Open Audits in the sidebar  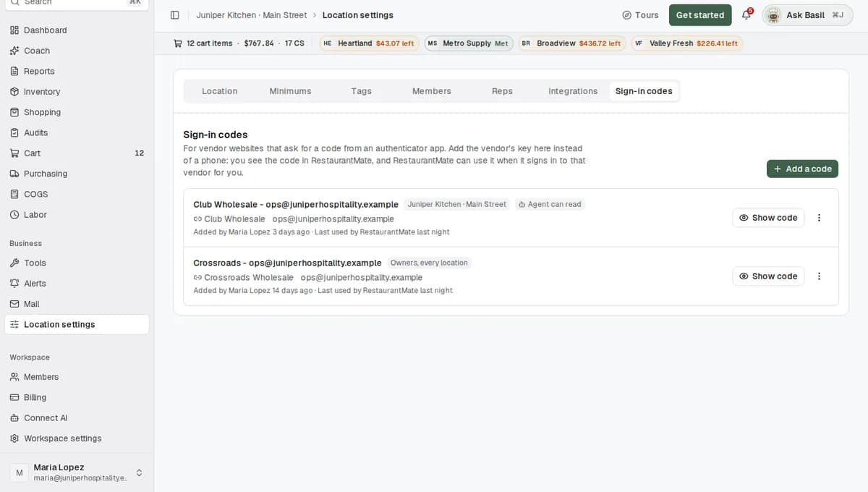point(77,132)
